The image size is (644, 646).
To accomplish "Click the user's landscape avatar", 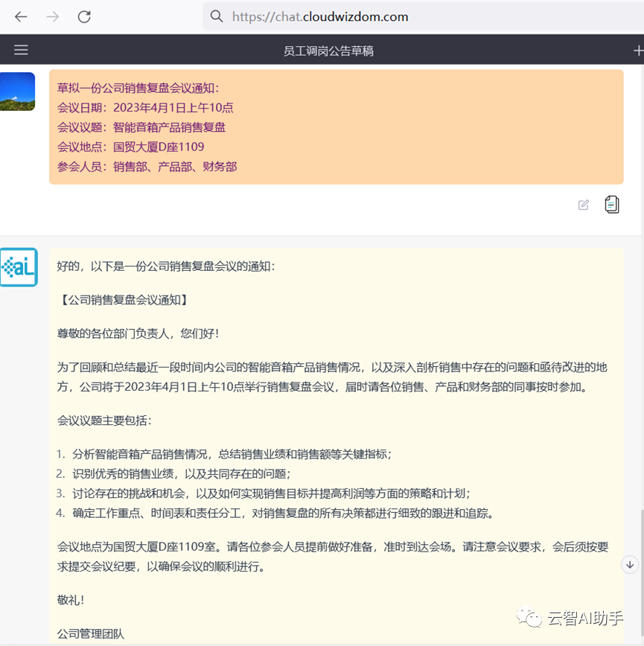I will coord(17,92).
